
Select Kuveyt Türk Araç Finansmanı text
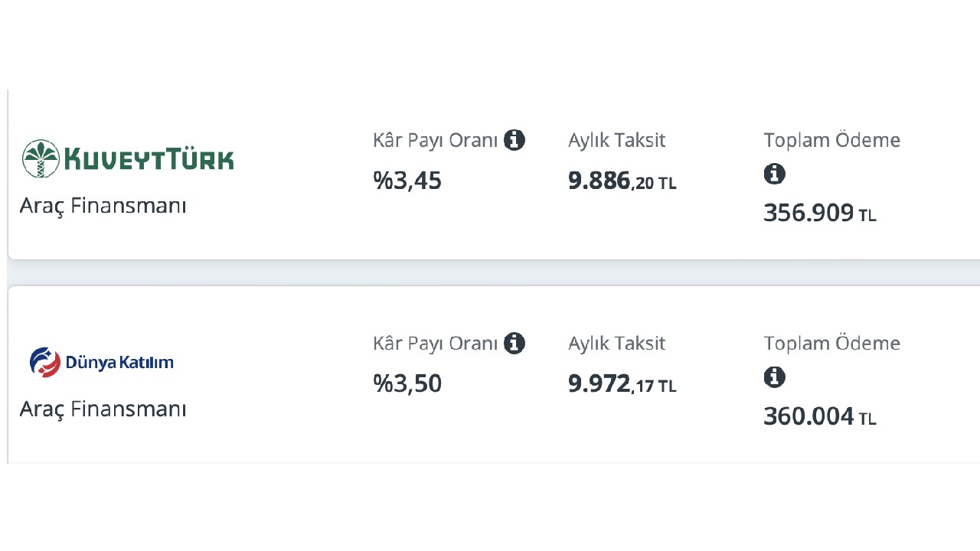point(103,206)
